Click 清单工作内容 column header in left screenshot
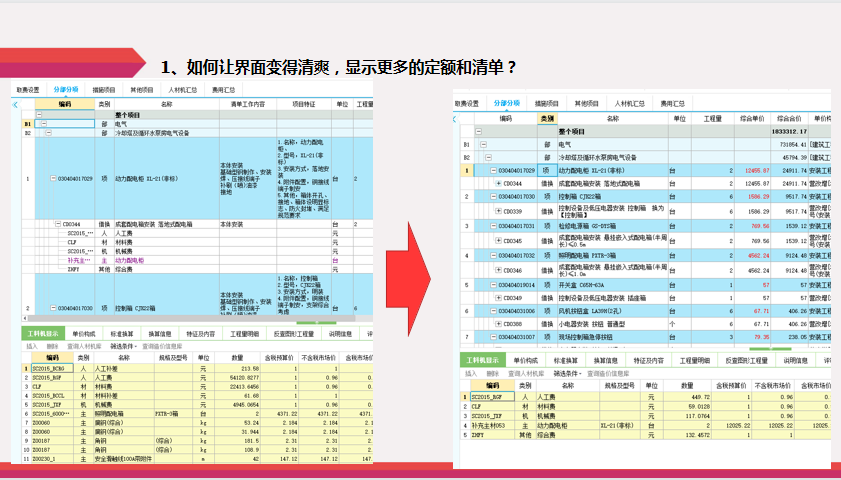This screenshot has height=480, width=841. click(x=248, y=104)
